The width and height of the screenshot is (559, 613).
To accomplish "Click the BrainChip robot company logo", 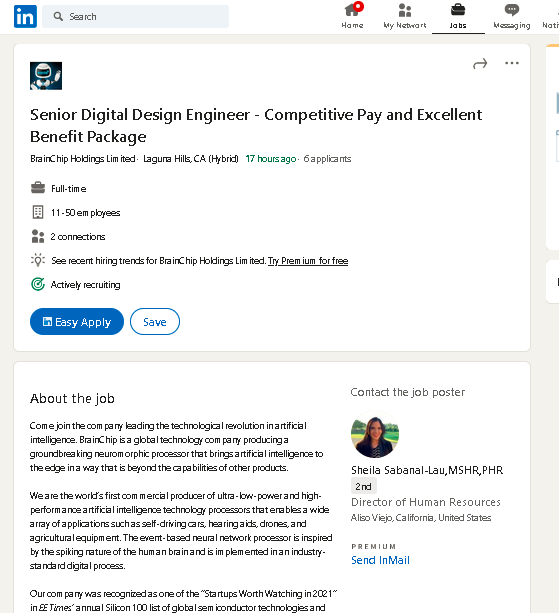I will 46,76.
